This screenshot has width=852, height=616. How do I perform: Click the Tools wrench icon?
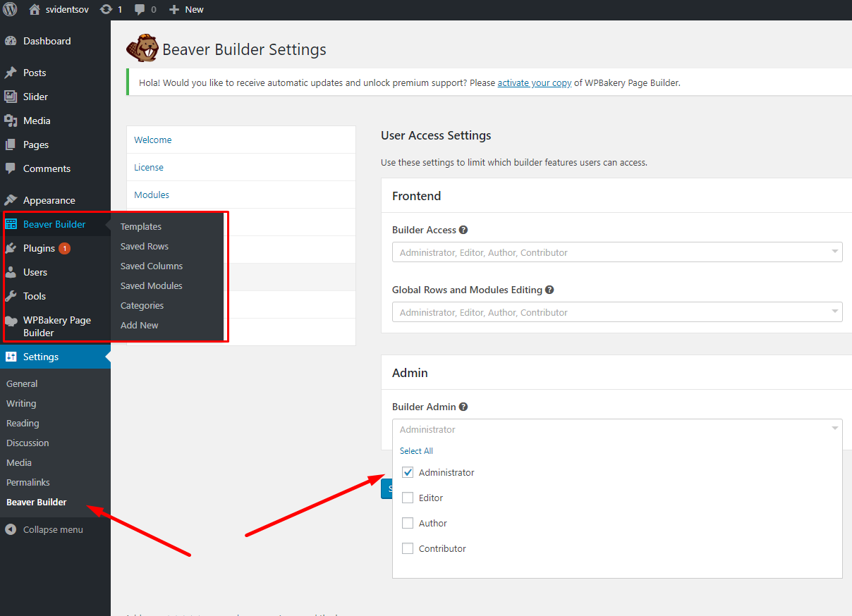pos(11,296)
